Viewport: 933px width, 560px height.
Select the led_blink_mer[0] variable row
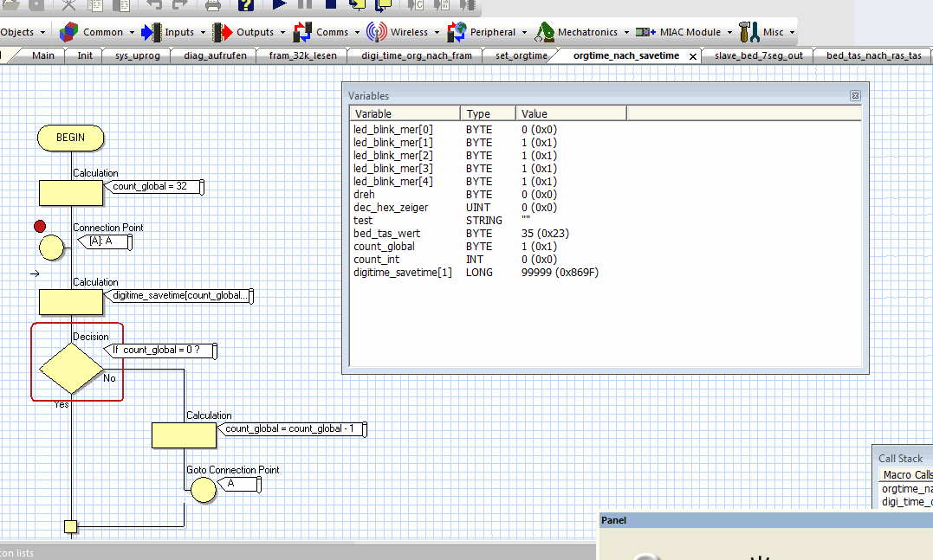click(x=606, y=130)
